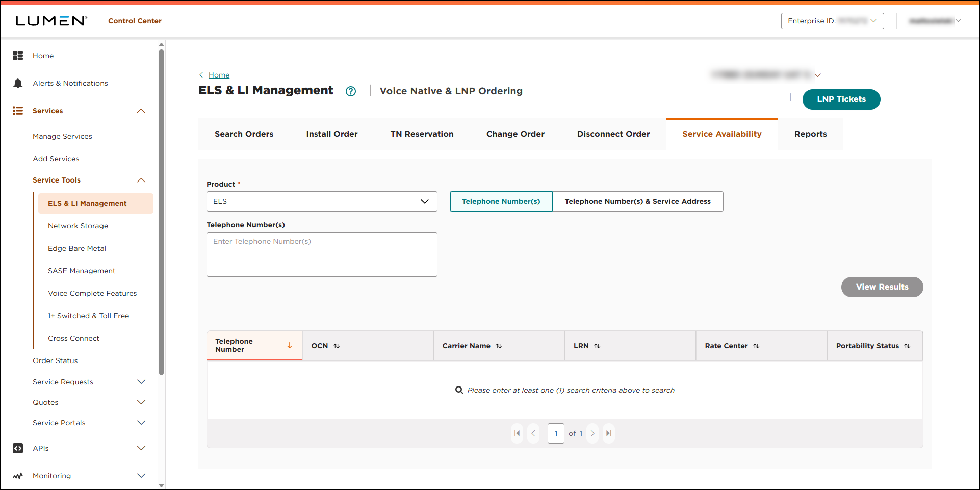
Task: Select the Monitoring chart icon
Action: (x=18, y=476)
